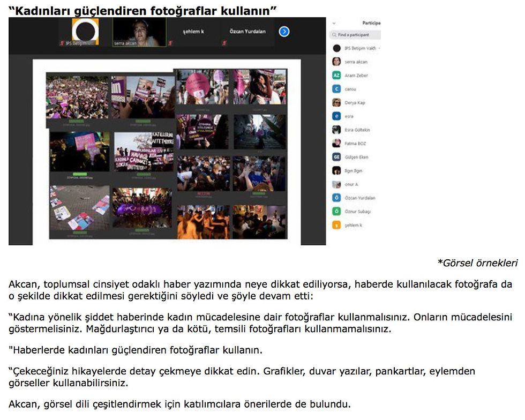Select cansu name in participant list

[350, 89]
